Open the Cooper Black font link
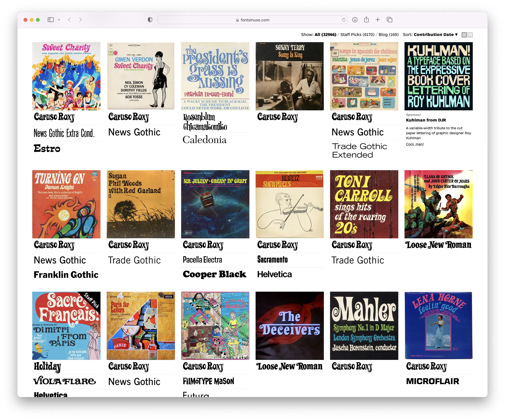Screen dimensions: 505x420 coord(215,274)
